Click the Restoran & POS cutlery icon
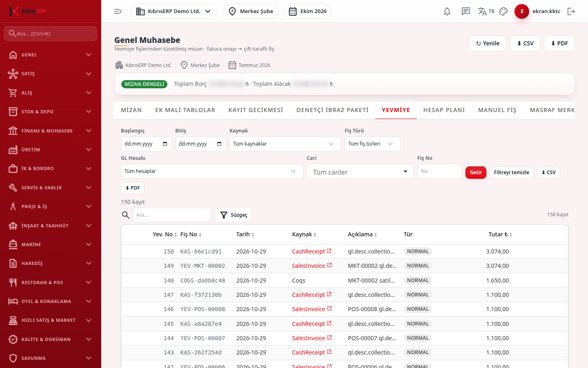Screen dimensions: 588x368 13,283
